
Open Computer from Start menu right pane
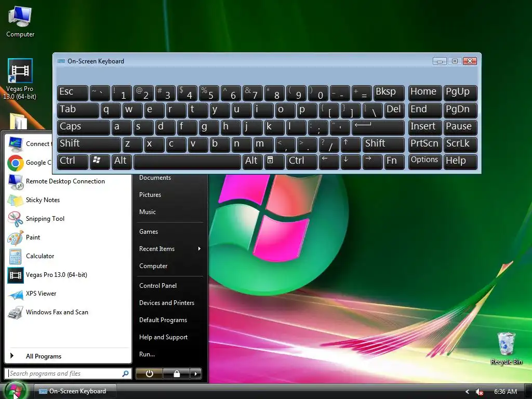(153, 266)
